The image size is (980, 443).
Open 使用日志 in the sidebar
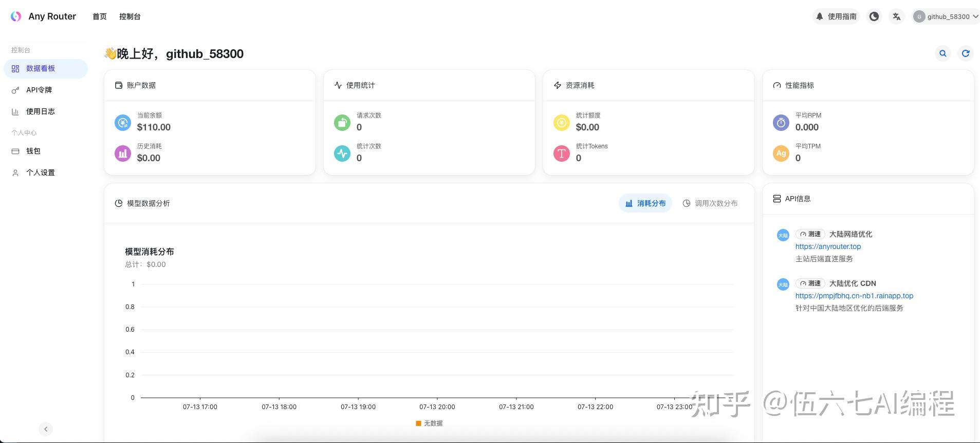46,112
